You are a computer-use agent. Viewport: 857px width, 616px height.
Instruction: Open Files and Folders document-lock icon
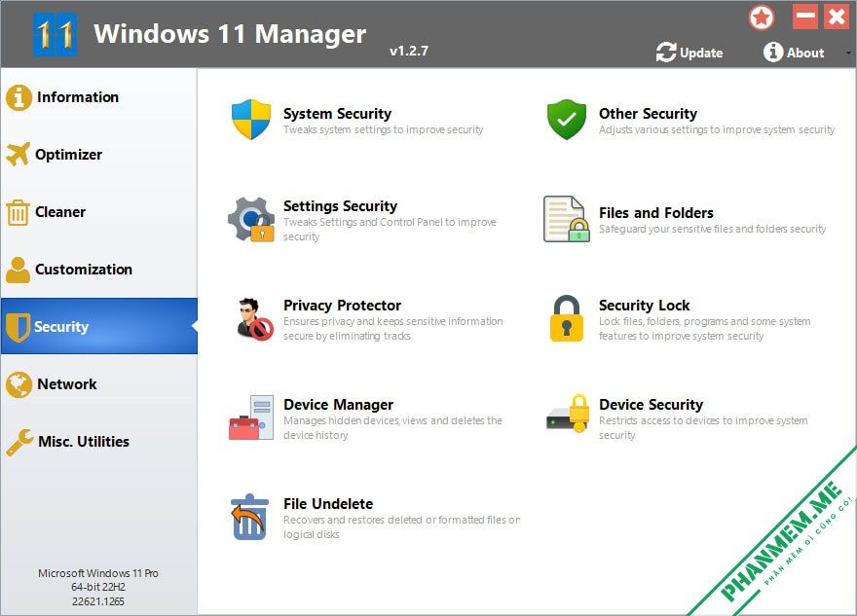click(567, 219)
